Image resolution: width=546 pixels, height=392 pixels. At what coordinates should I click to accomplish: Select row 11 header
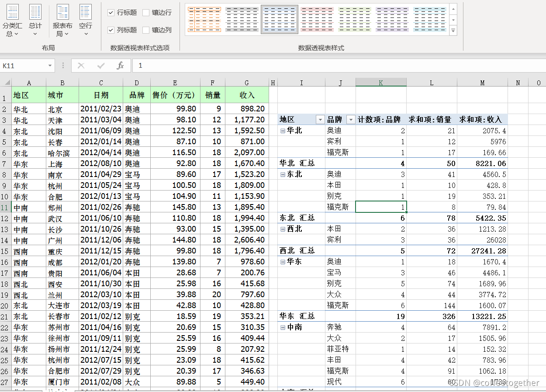tap(6, 207)
